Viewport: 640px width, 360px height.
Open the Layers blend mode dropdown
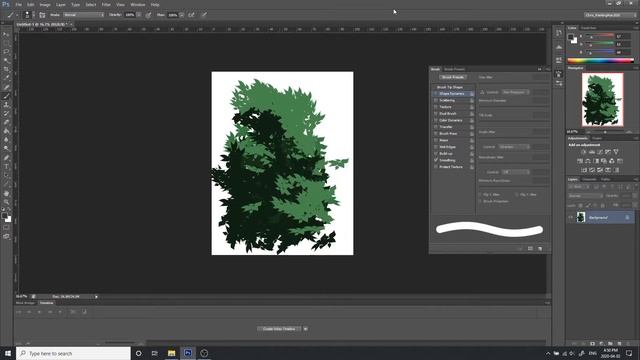586,196
